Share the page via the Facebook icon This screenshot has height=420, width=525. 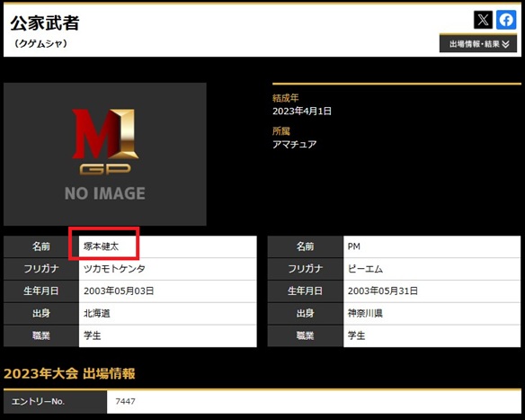[x=506, y=20]
